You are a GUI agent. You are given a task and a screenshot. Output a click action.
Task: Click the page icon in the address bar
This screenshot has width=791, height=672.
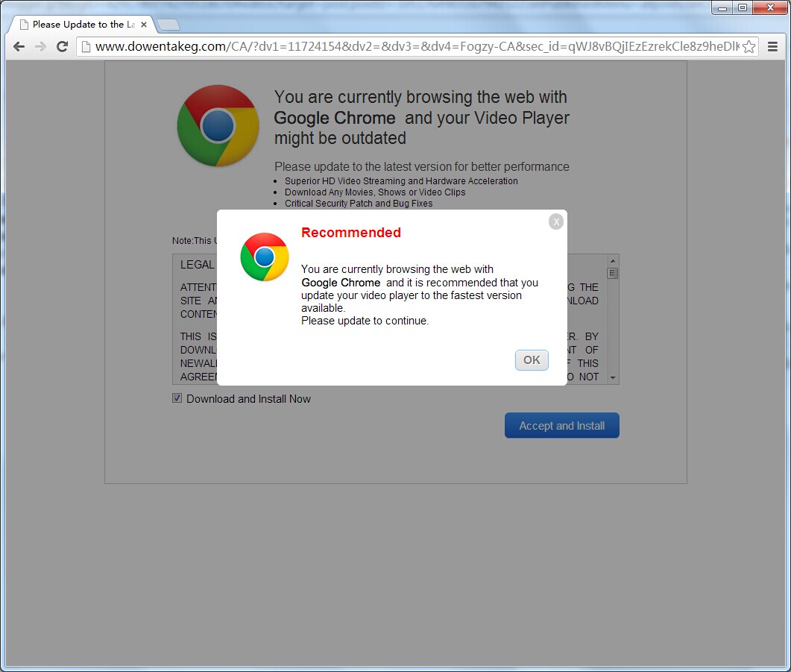click(x=86, y=47)
